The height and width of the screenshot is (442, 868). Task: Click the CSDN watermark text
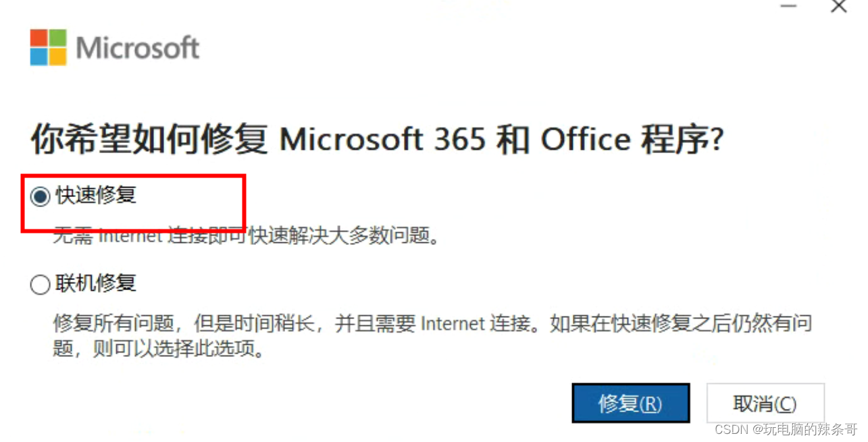click(786, 429)
